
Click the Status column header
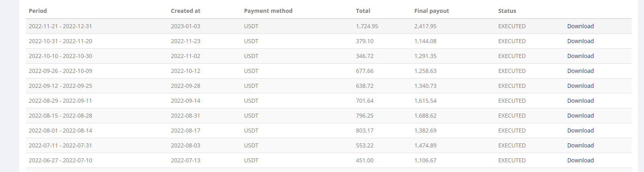click(x=507, y=11)
